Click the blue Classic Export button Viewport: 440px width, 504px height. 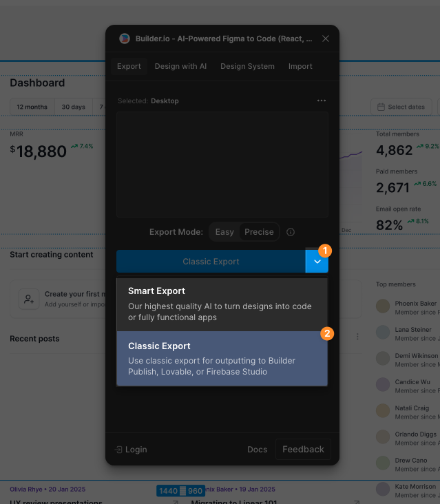pyautogui.click(x=211, y=262)
